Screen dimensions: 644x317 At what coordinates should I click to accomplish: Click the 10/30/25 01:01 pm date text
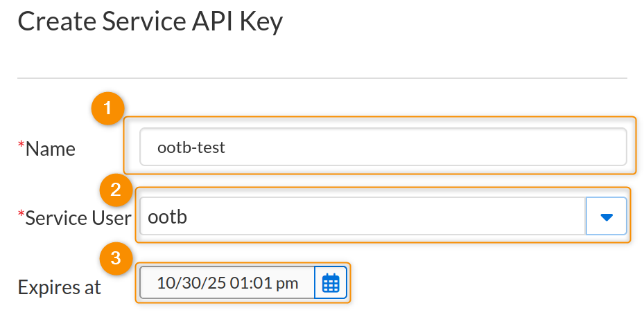pyautogui.click(x=227, y=283)
